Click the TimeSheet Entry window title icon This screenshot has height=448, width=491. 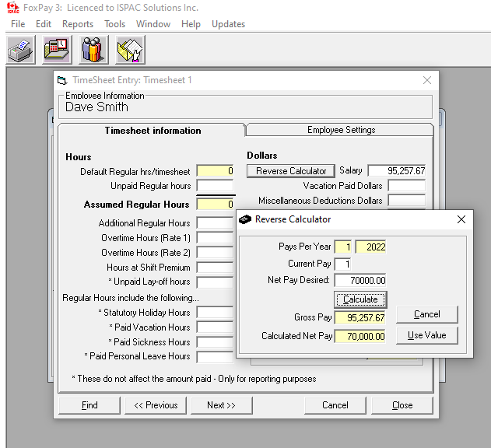point(62,80)
